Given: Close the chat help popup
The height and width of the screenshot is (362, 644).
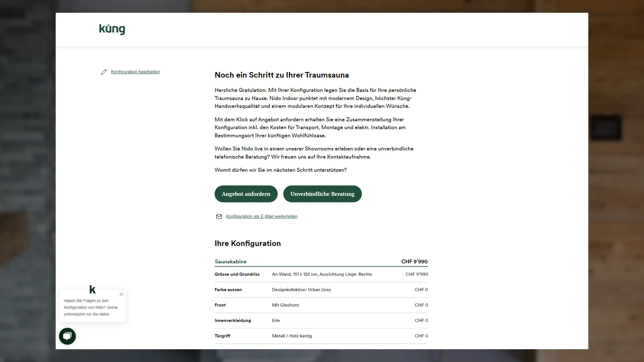Looking at the screenshot, I should point(121,294).
